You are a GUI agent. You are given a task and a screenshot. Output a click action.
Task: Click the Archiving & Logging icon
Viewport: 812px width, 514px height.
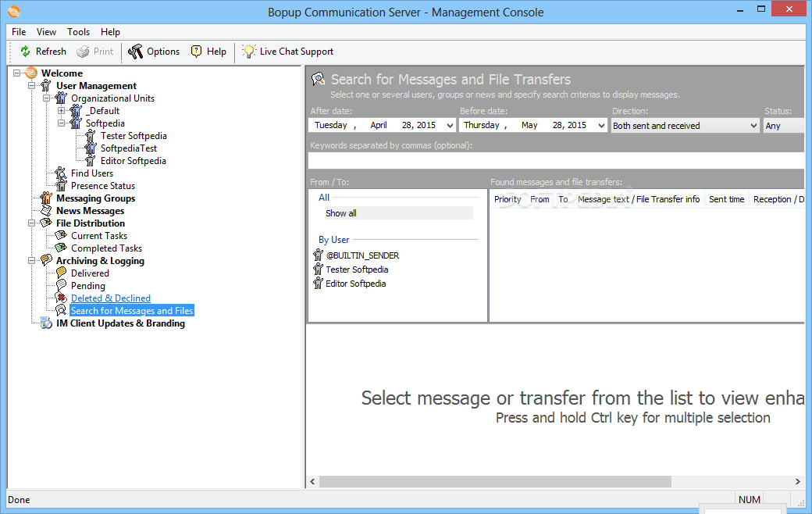46,260
